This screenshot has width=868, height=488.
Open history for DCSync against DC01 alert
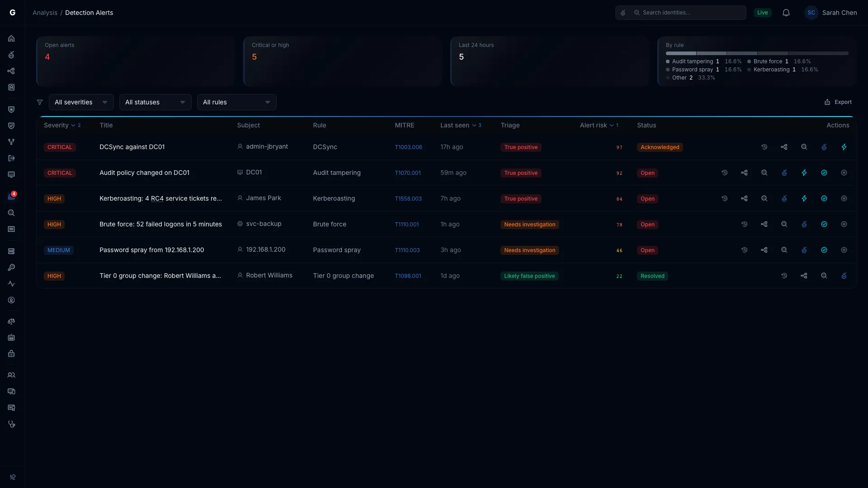[x=764, y=147]
